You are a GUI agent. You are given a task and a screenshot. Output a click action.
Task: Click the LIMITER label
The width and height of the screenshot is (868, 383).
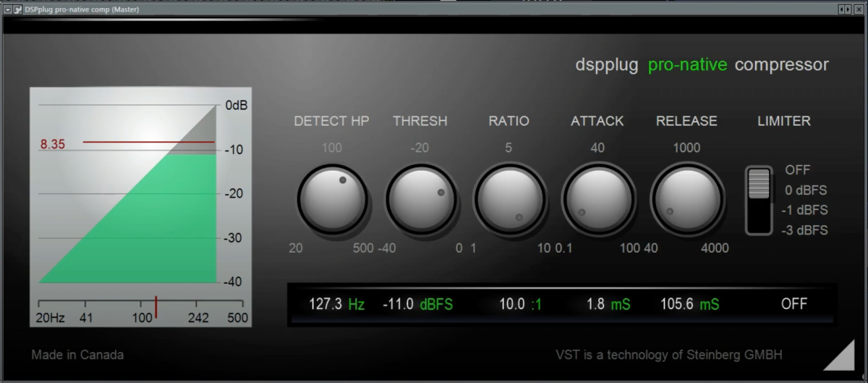coord(784,121)
